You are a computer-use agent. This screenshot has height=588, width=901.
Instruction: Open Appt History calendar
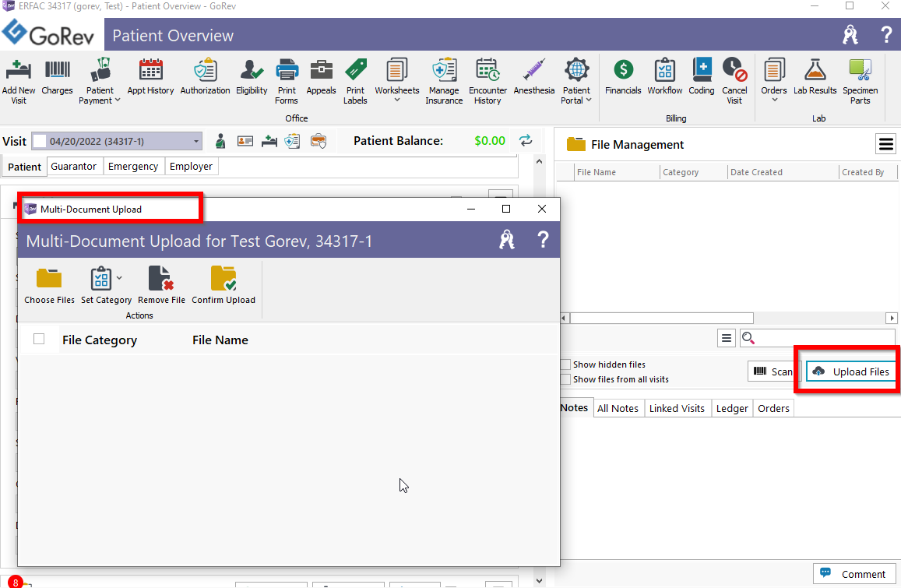coord(150,76)
